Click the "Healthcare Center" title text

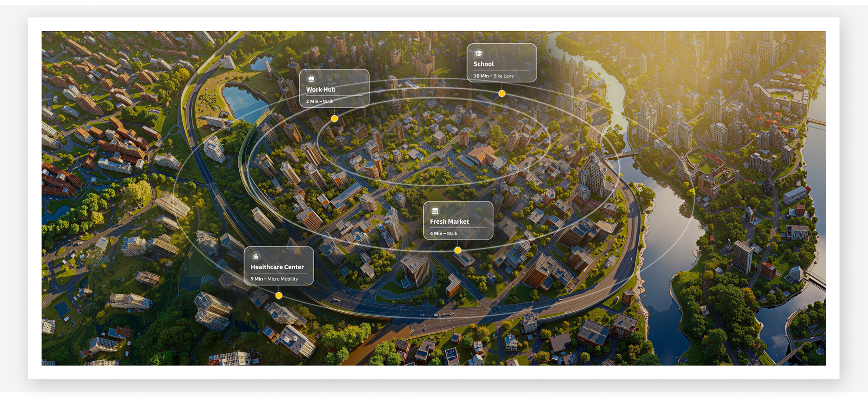[x=277, y=267]
